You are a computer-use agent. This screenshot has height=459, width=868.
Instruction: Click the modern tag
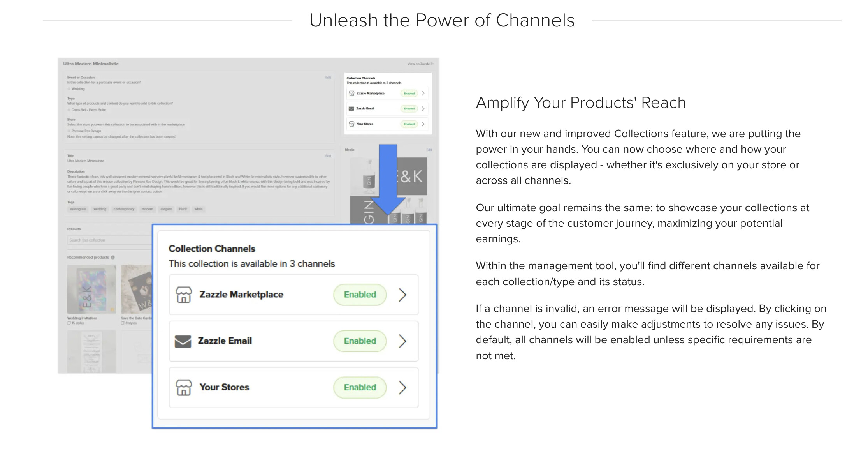pos(147,209)
